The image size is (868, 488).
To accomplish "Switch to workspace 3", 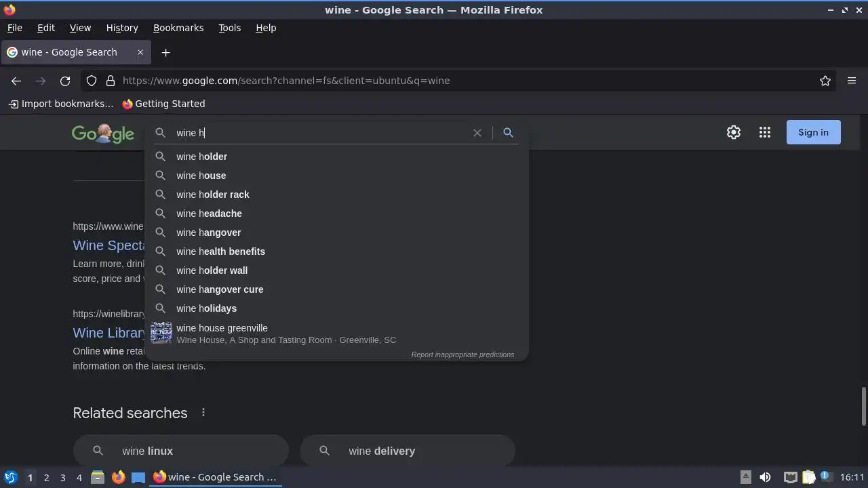I will [62, 478].
